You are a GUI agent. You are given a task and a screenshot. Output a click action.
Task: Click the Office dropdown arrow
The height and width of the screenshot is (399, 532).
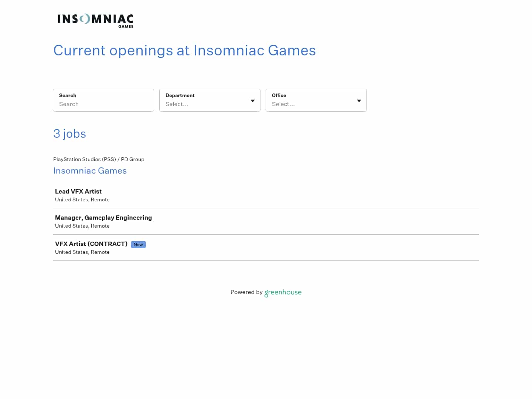point(359,101)
